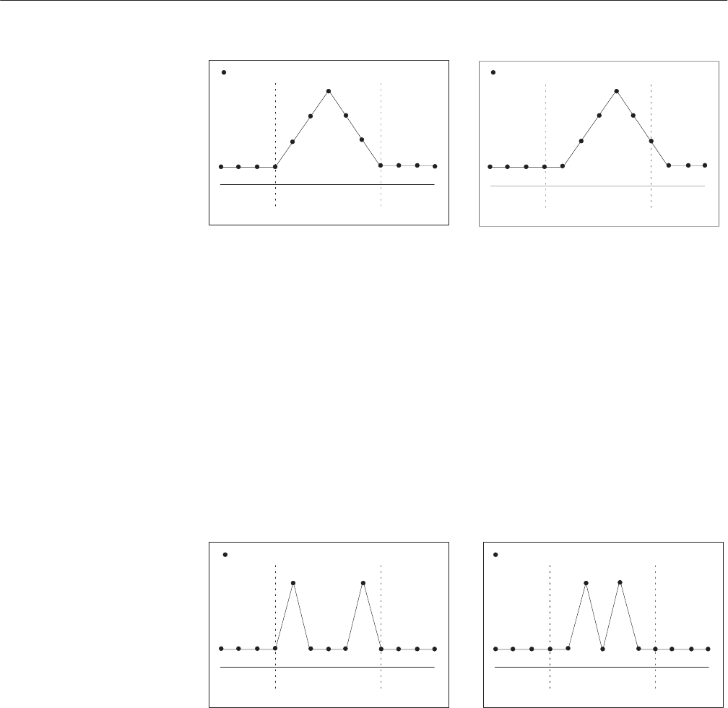Click the right dashed vertical line in top-left graph

click(x=381, y=116)
